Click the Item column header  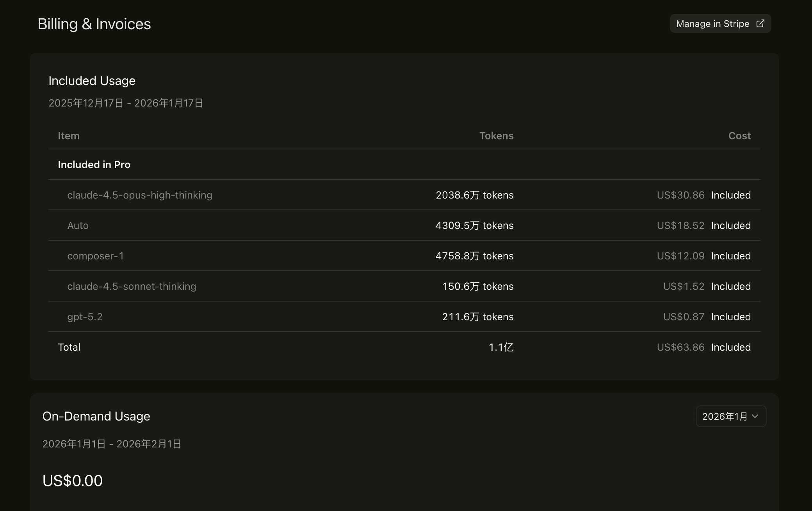69,136
